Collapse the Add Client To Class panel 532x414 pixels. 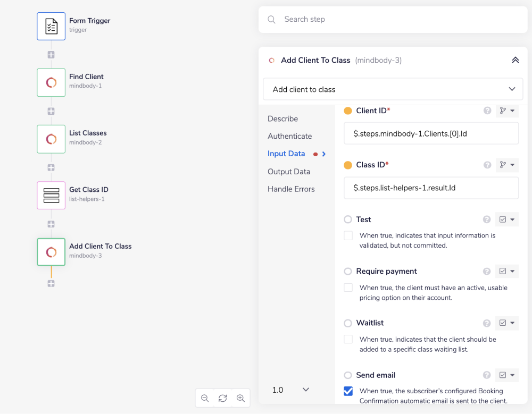coord(515,60)
